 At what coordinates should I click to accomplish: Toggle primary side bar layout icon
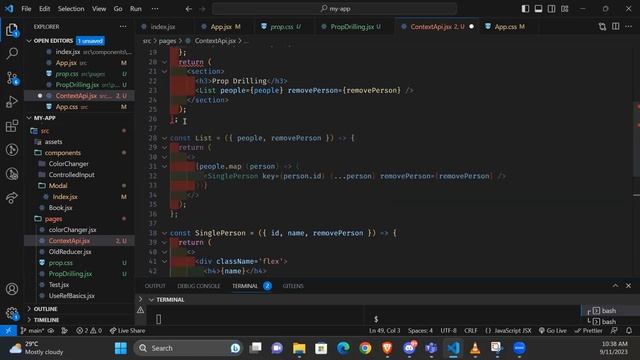525,9
